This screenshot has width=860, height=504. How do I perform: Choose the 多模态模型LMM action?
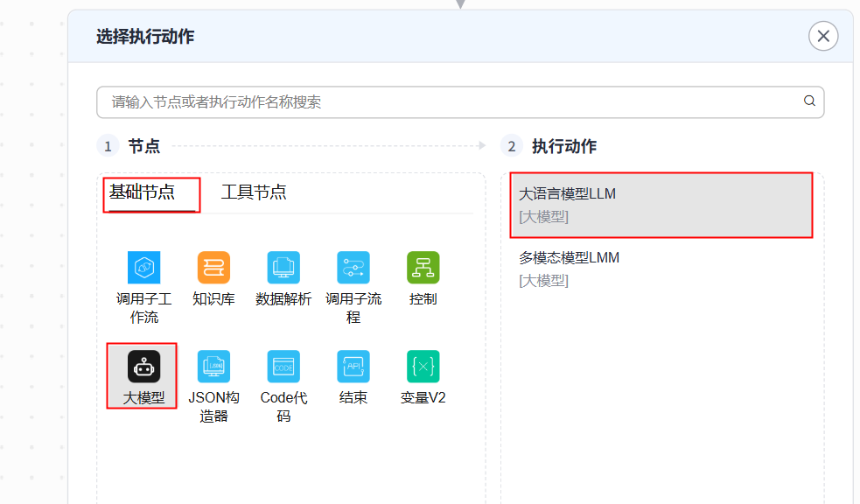[661, 269]
